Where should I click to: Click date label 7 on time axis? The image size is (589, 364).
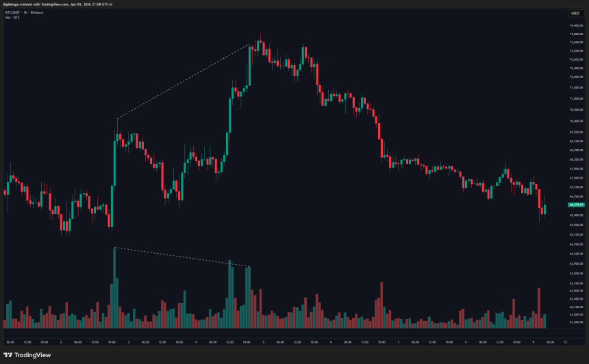(x=398, y=342)
